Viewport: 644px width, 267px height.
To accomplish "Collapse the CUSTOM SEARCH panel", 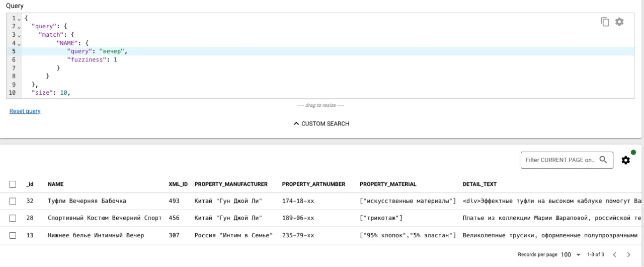I will tap(321, 124).
